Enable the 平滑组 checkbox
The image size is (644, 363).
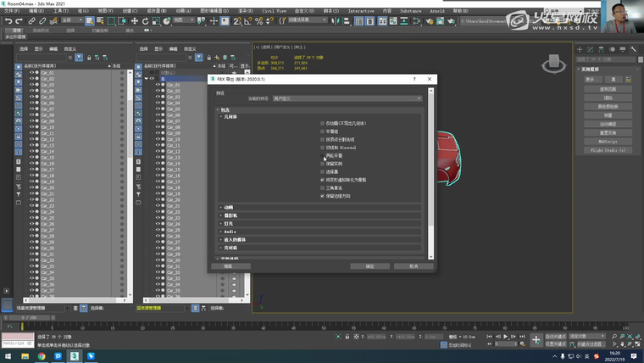pos(323,131)
